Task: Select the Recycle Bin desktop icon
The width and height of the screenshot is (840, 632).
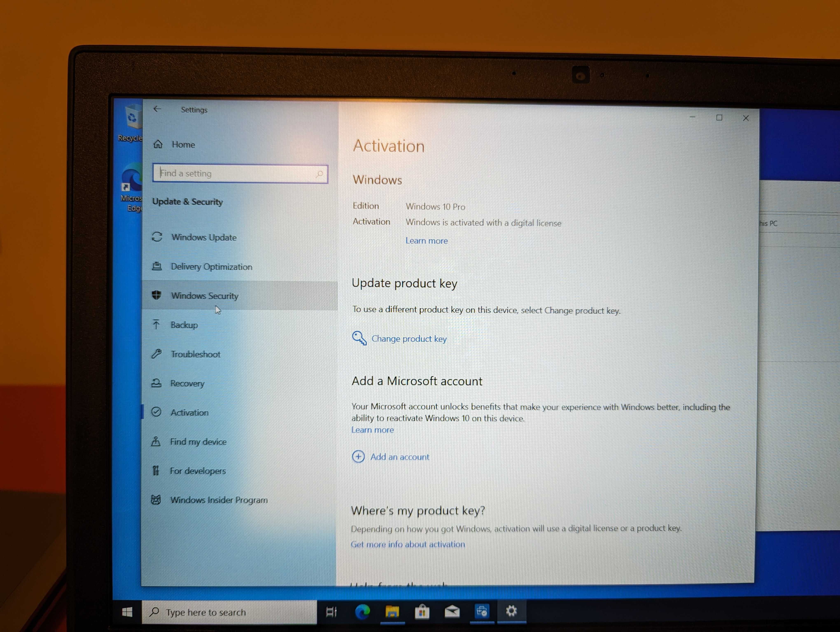Action: [130, 123]
